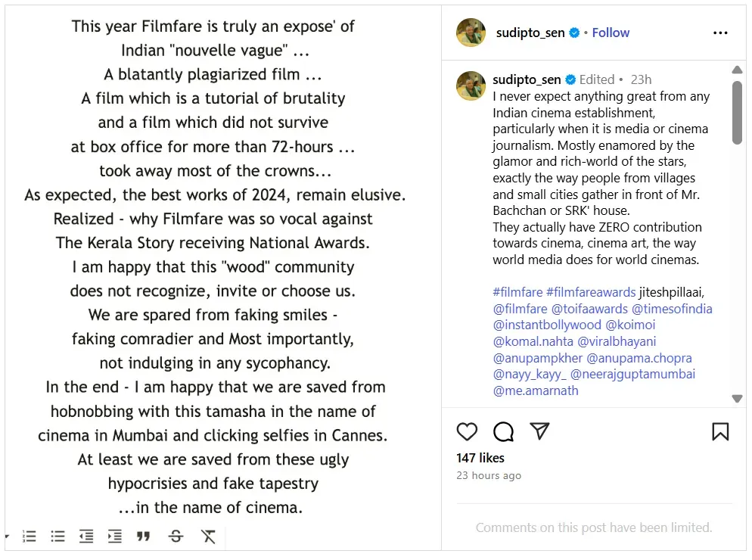The image size is (752, 560).
Task: Open sudipto_sen's profile picture in header
Action: click(x=471, y=33)
